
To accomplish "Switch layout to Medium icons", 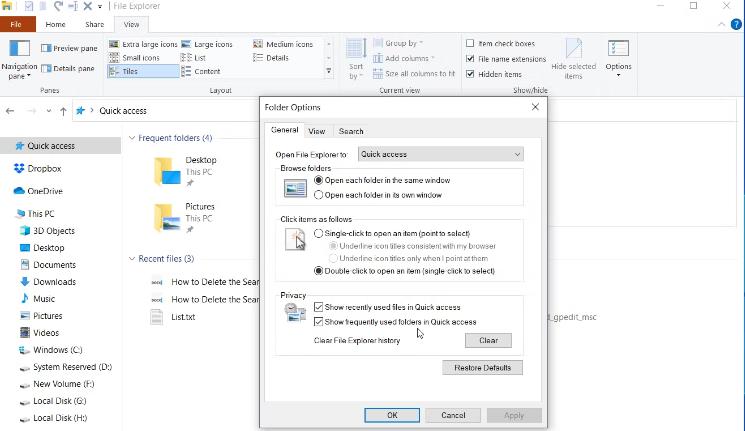I will coord(283,44).
